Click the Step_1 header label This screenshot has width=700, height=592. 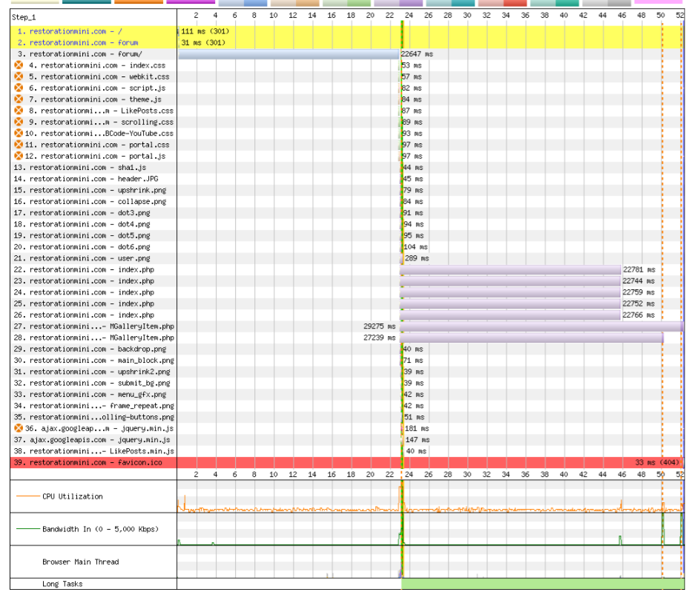(x=24, y=16)
